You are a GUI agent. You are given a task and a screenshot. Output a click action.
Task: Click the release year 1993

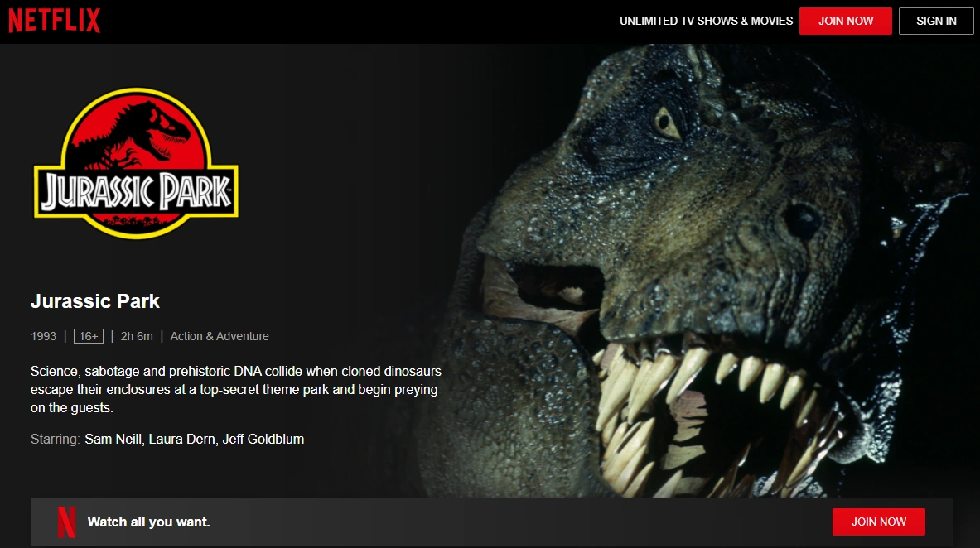coord(43,336)
